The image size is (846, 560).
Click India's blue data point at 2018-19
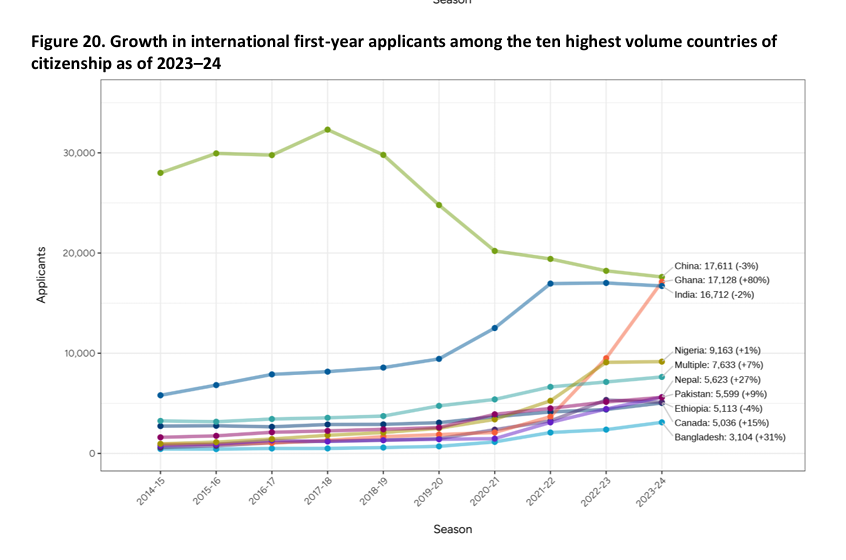(383, 367)
